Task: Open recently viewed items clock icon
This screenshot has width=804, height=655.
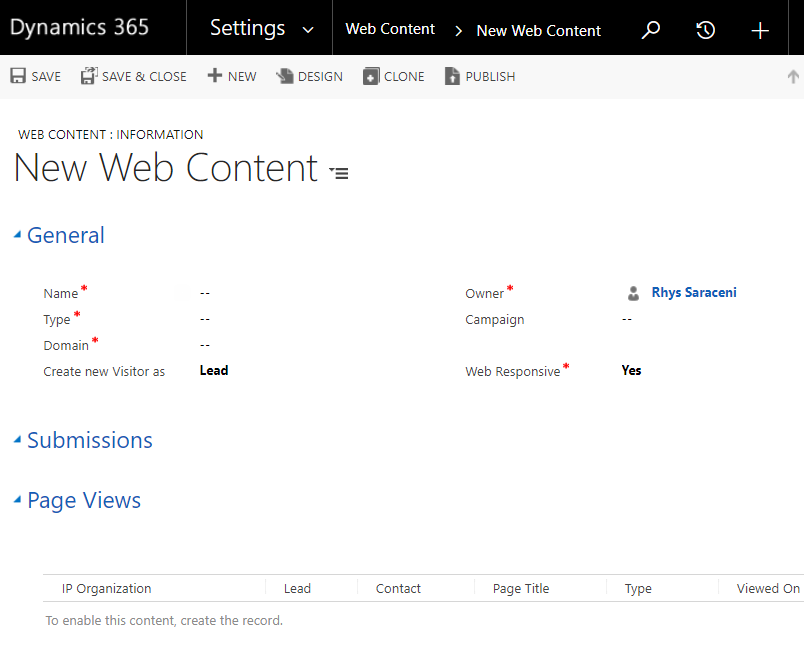Action: [x=705, y=30]
